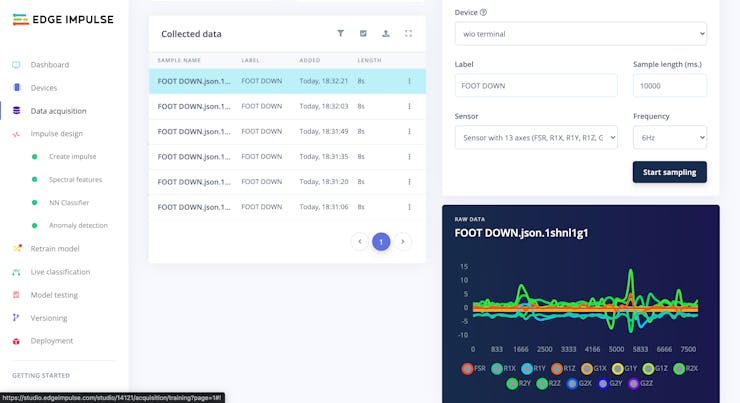Screen dimensions: 740x403
Task: Toggle the G1Y yellow legend swatch
Action: tap(617, 369)
